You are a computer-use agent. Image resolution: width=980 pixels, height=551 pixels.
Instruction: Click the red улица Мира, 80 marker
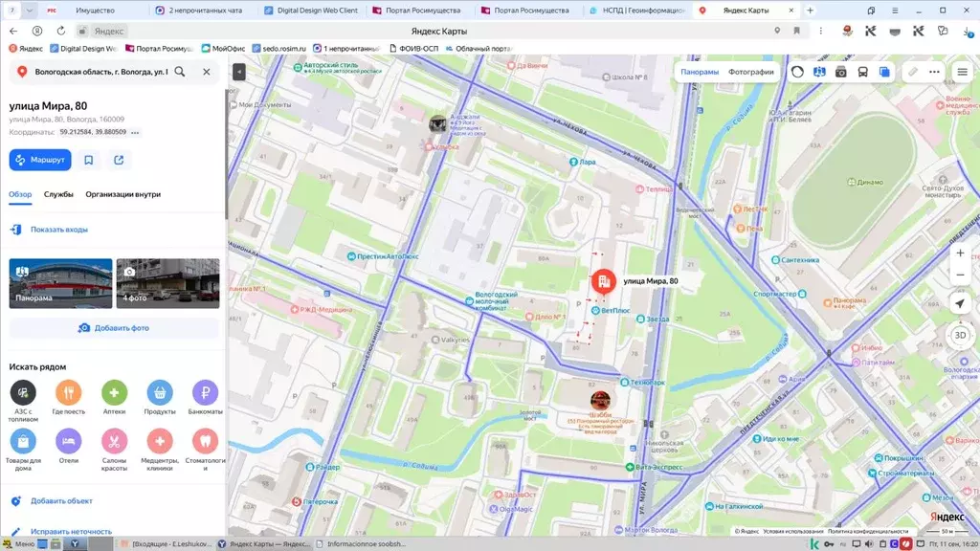604,282
